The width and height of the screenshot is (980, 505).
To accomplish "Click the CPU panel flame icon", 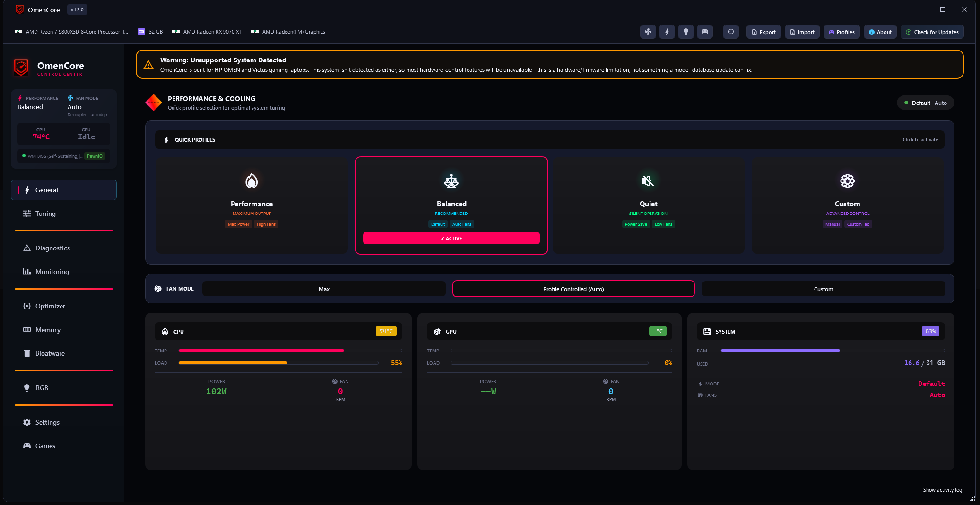I will [x=165, y=332].
